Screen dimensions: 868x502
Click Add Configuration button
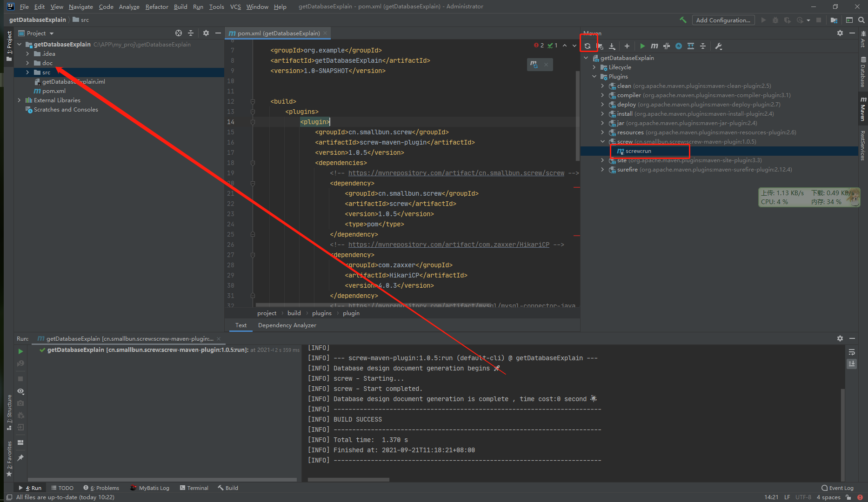point(723,20)
